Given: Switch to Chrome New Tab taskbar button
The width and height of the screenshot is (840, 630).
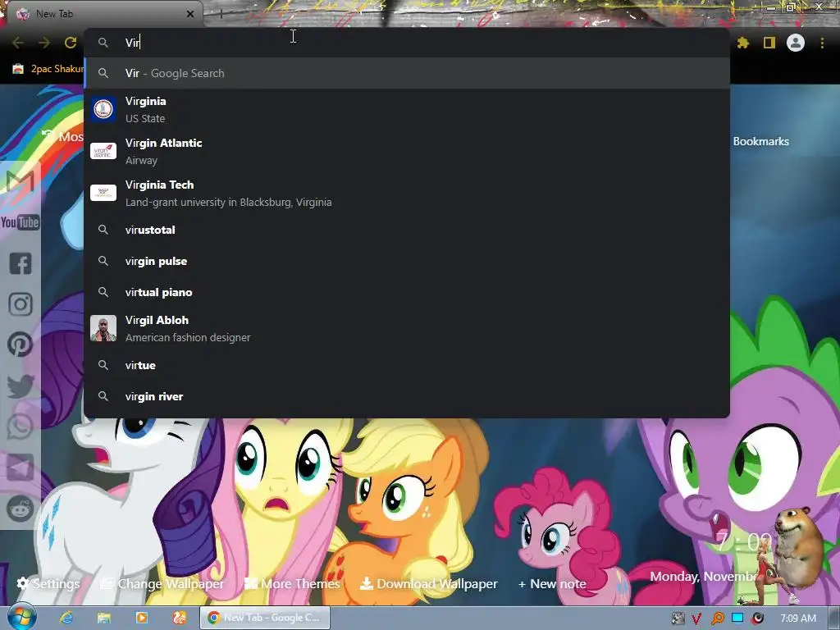Looking at the screenshot, I should 265,618.
